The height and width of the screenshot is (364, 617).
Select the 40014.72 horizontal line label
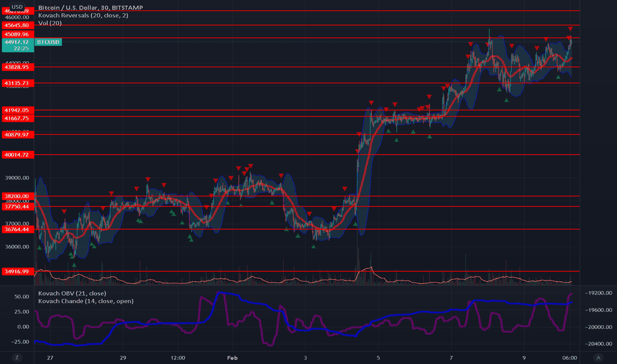click(18, 155)
